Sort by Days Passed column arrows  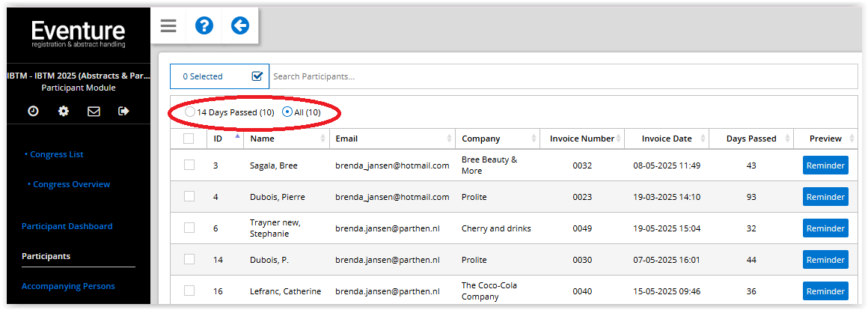pos(787,139)
